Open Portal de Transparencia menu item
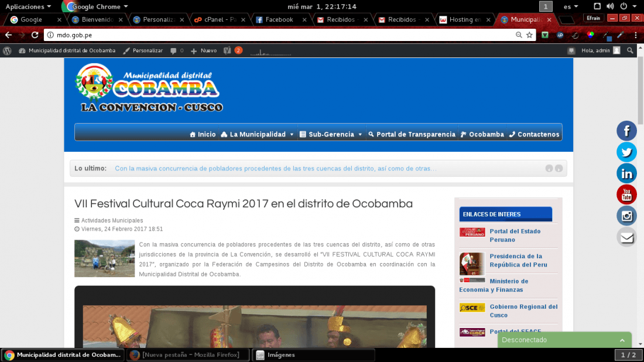The width and height of the screenshot is (644, 362). coord(412,134)
